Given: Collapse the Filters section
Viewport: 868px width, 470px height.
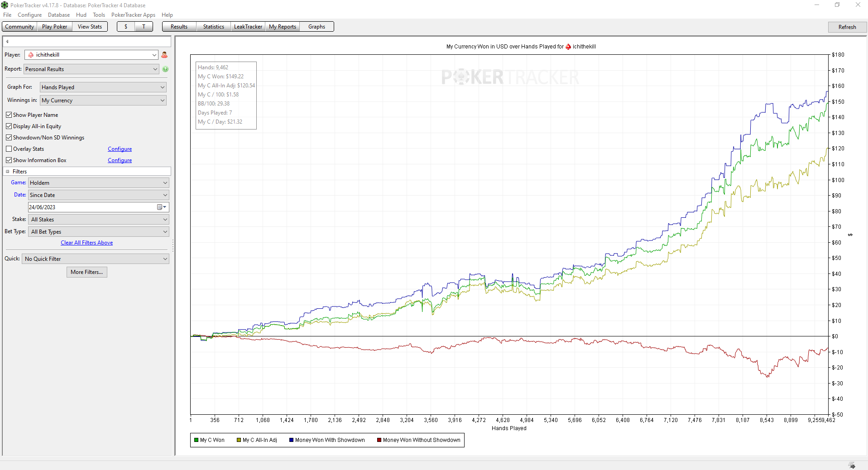Looking at the screenshot, I should point(8,172).
